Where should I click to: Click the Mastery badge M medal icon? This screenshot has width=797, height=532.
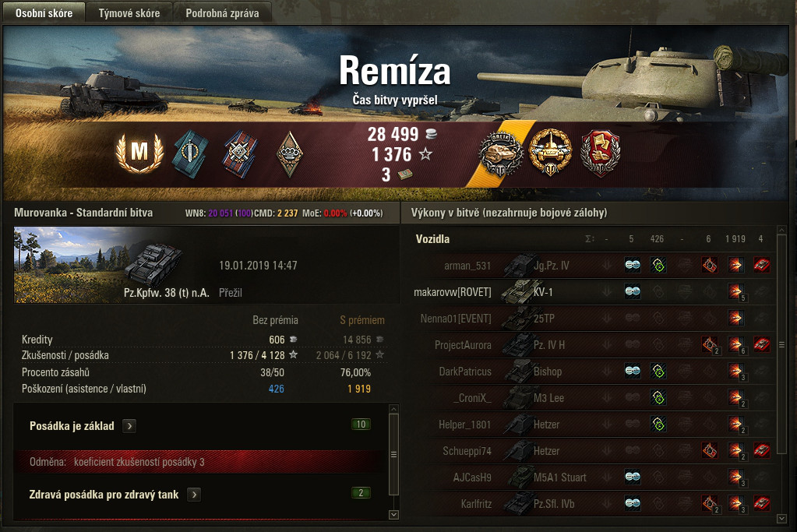139,153
